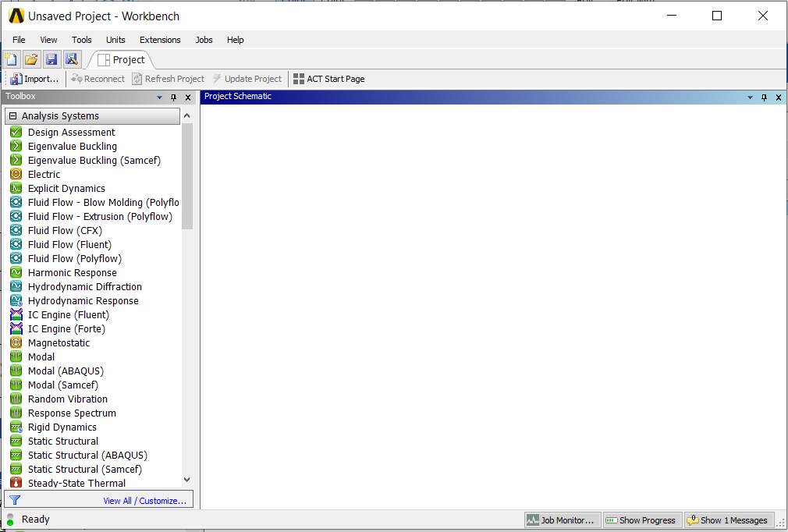
Task: Click the Toolbox scroll down arrow
Action: [x=187, y=480]
